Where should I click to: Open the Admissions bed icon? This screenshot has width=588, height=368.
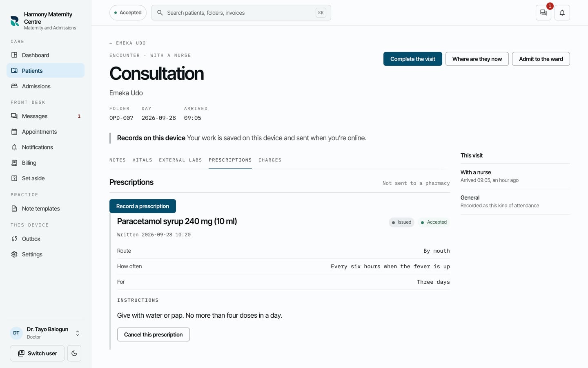tap(14, 86)
